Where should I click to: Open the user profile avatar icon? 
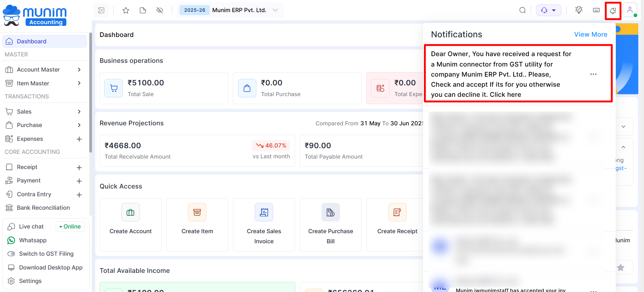click(x=630, y=10)
